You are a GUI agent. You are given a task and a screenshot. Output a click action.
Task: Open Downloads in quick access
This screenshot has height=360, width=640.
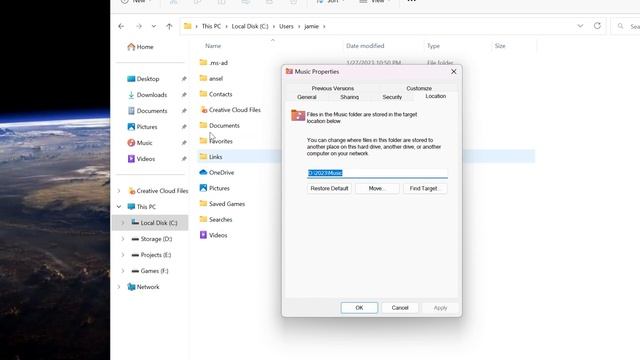pos(147,95)
